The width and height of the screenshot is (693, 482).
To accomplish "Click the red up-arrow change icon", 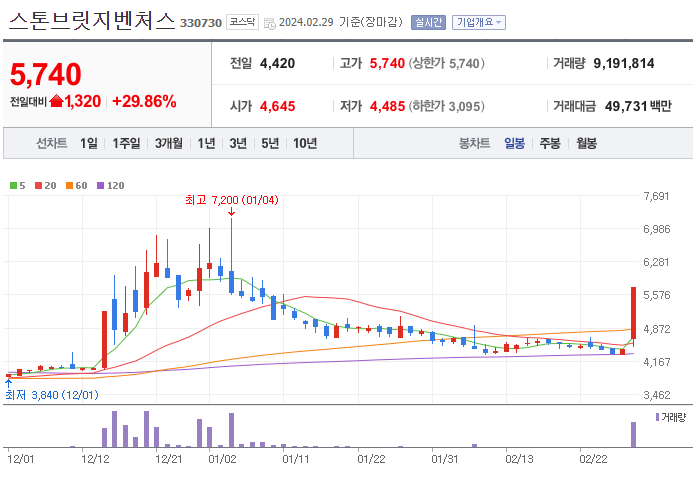I will [x=56, y=101].
